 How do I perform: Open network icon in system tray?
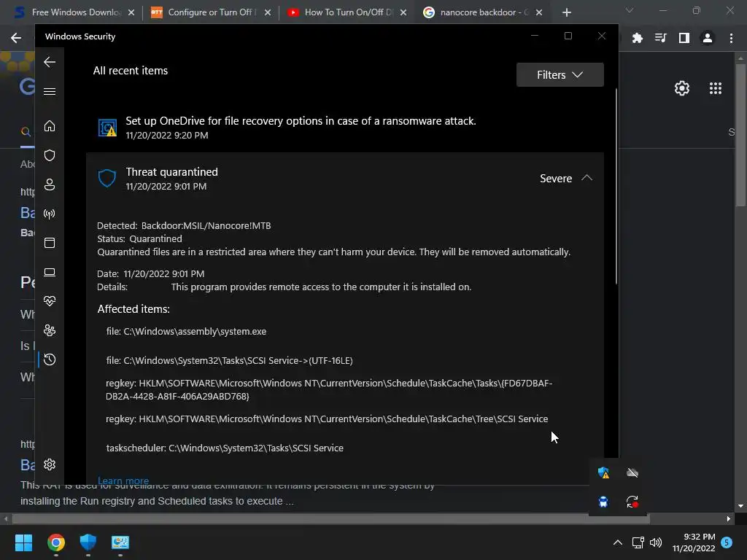click(638, 542)
